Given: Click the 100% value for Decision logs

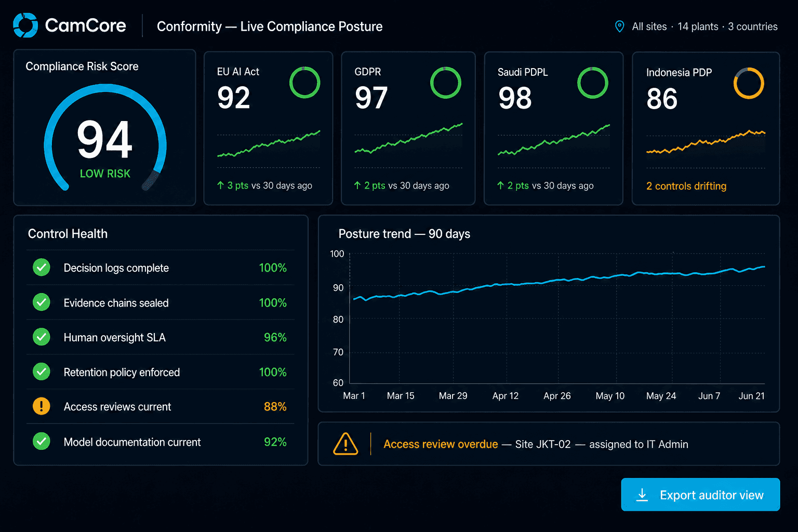Looking at the screenshot, I should click(x=273, y=268).
